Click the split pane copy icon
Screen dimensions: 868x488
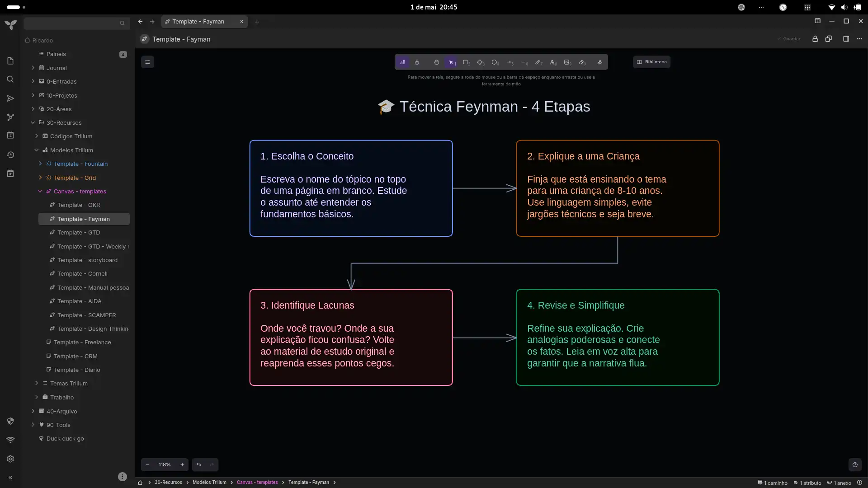tap(829, 39)
